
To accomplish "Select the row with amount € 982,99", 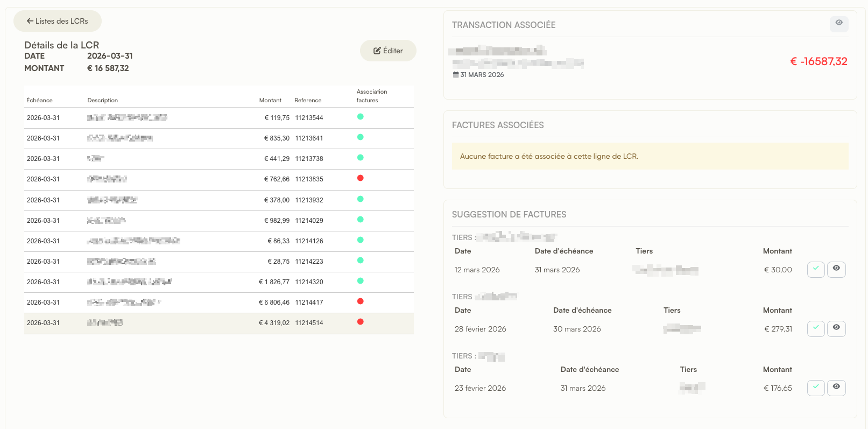I will tap(219, 221).
